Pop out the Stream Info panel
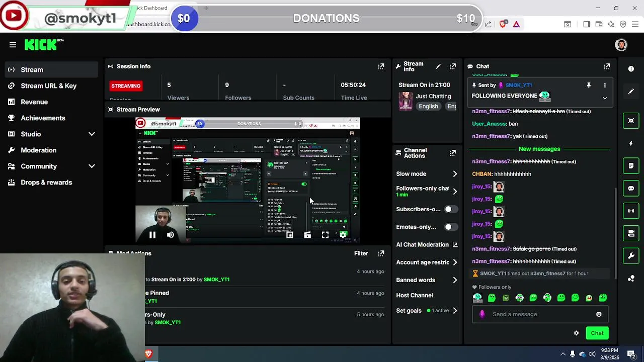Screen dimensions: 644x362 tap(453, 66)
